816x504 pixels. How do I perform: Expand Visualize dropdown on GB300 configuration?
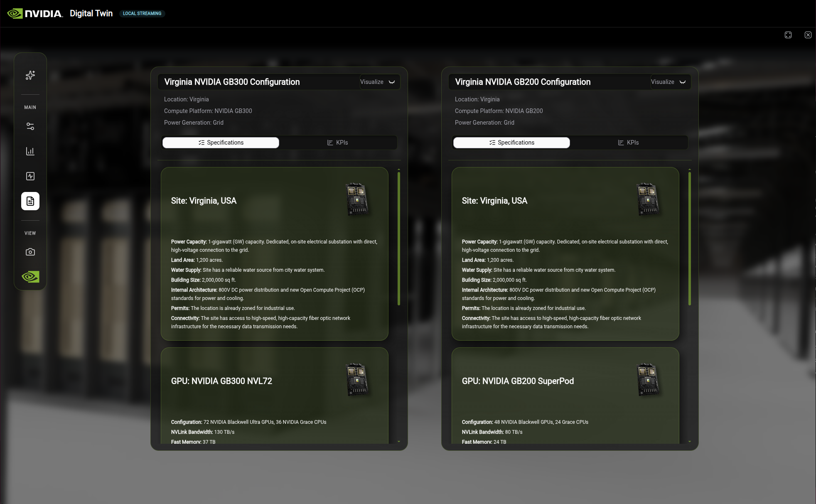click(379, 82)
